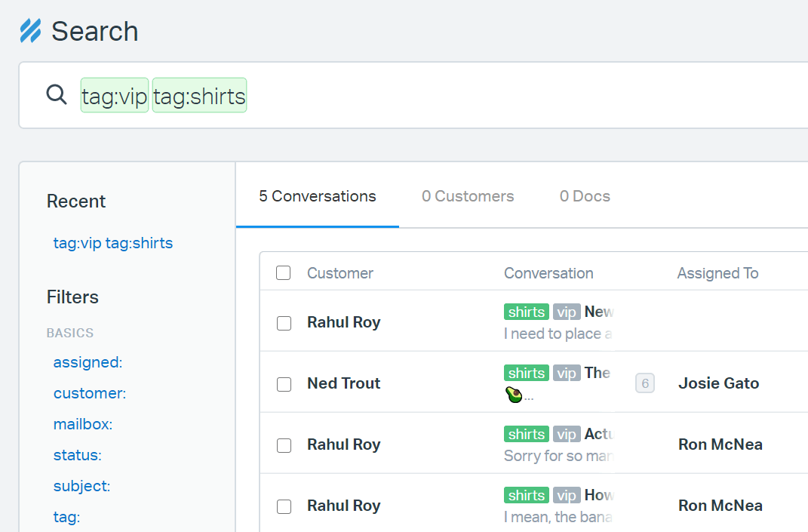Tick the checkbox for Rahul Roy assigned to Ron McNea
808x532 pixels.
click(x=284, y=445)
